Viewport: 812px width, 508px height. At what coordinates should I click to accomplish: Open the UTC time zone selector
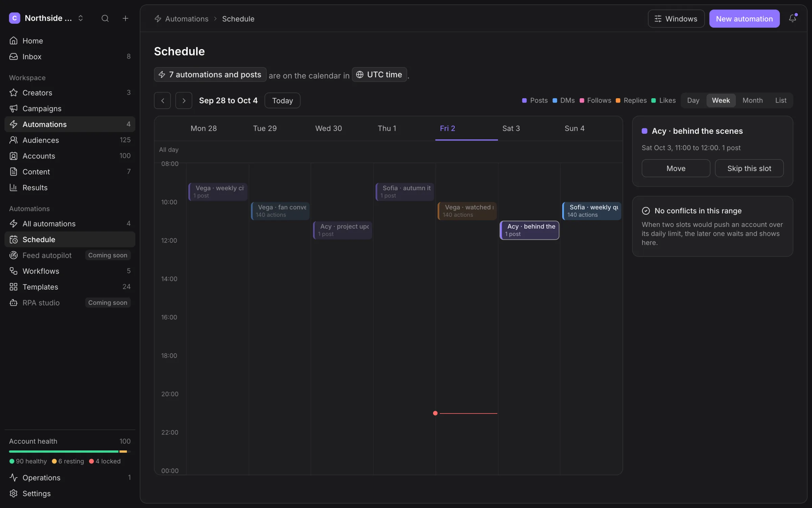pos(379,75)
